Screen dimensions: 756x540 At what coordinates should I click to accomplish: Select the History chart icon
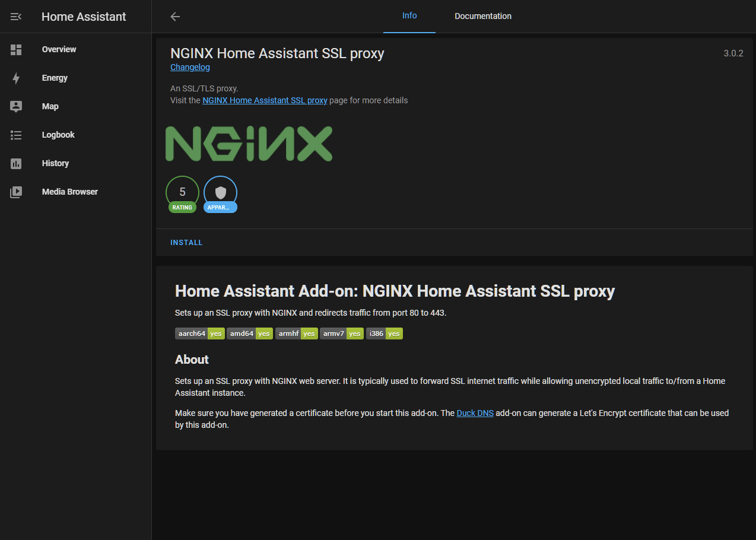coord(16,163)
